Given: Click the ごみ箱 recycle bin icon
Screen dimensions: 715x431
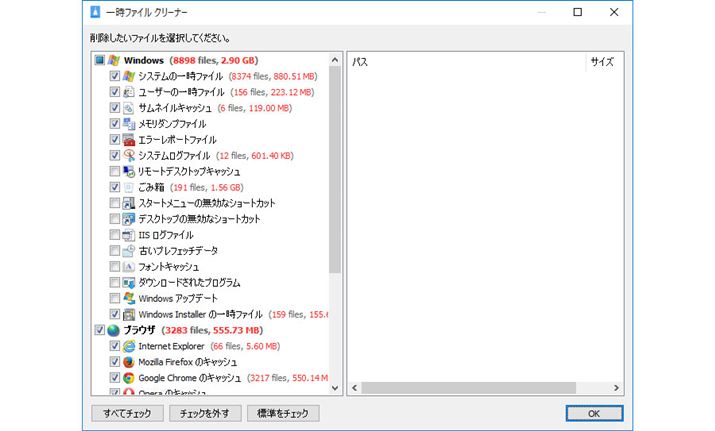Looking at the screenshot, I should 129,187.
